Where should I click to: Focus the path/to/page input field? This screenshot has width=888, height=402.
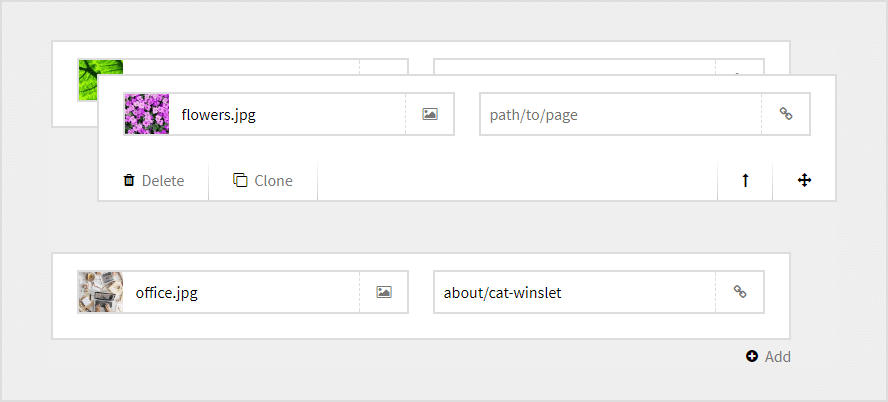point(620,114)
